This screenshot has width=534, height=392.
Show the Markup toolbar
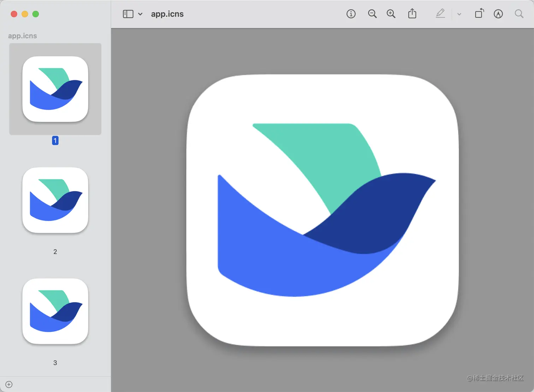tap(498, 14)
